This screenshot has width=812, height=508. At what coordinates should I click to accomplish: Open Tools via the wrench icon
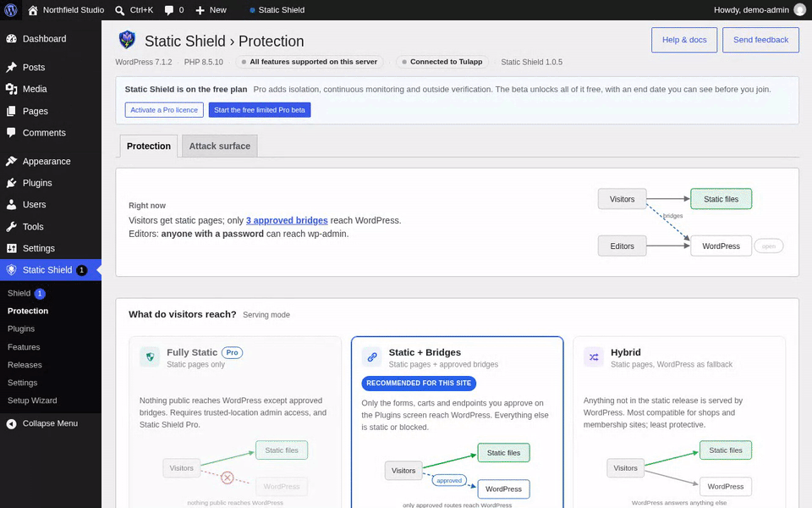click(x=11, y=227)
